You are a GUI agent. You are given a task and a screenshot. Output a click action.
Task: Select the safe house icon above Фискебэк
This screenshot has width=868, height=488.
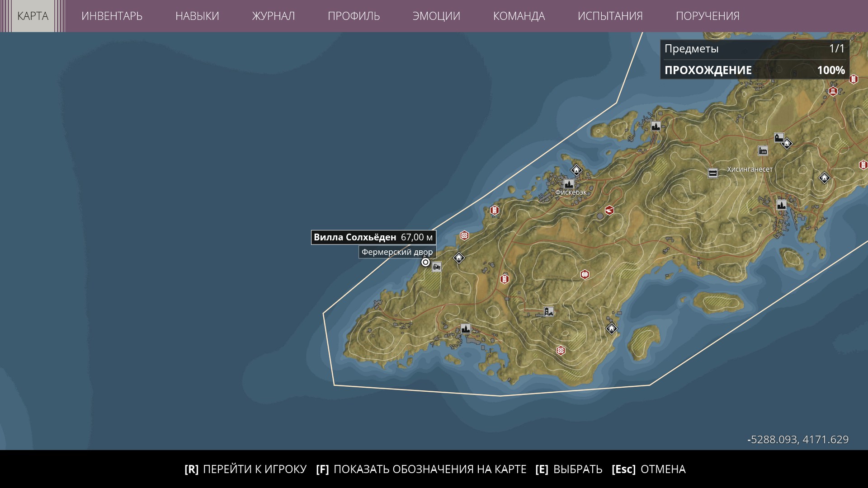(x=576, y=170)
